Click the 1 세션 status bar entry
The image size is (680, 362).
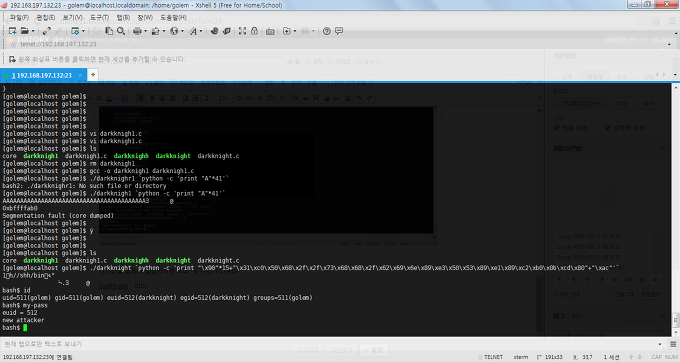point(611,357)
